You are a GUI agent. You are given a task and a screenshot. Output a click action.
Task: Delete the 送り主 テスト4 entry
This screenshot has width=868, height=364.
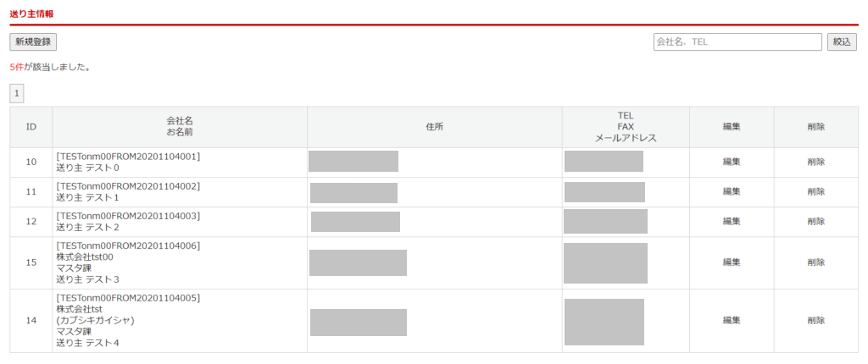click(815, 321)
